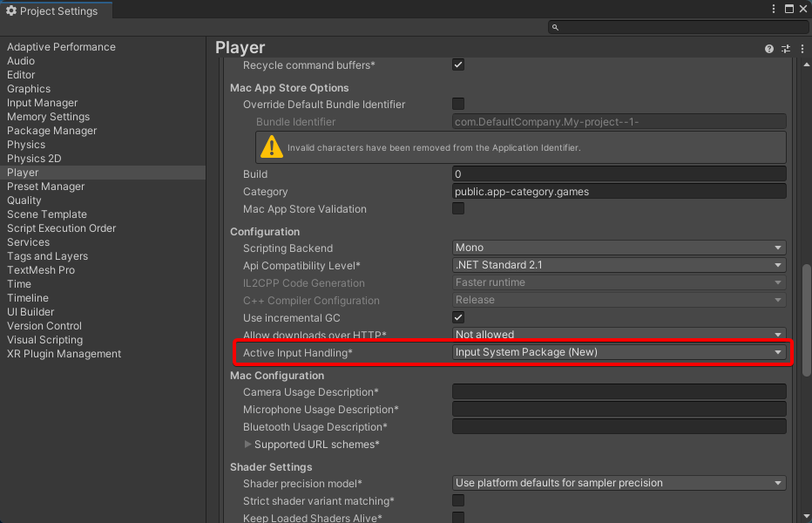
Task: Toggle Recycle command buffers checkbox
Action: [457, 65]
